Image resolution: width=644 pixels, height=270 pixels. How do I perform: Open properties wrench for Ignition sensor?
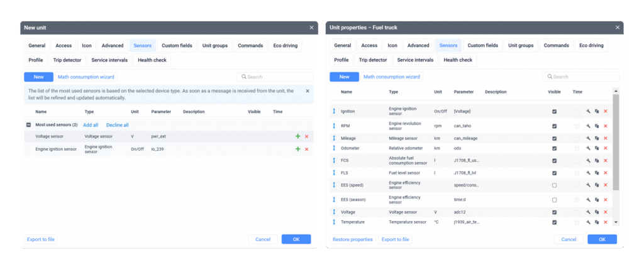click(x=587, y=111)
